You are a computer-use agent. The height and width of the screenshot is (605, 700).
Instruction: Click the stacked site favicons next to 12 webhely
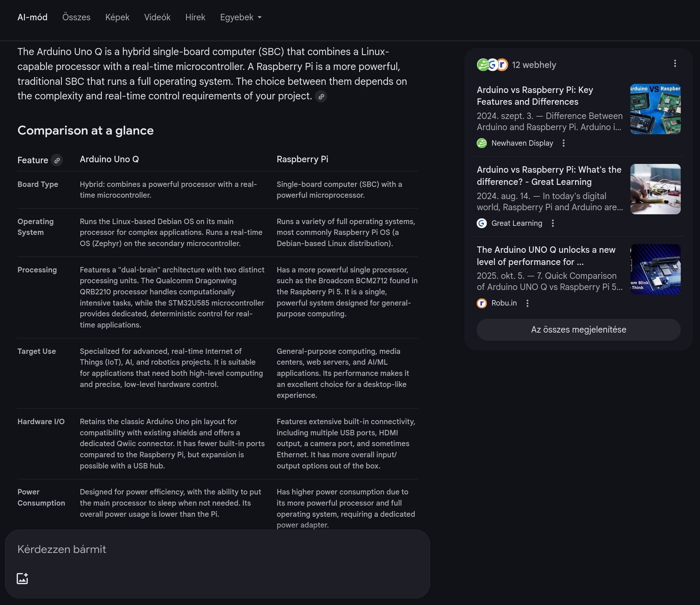[492, 65]
